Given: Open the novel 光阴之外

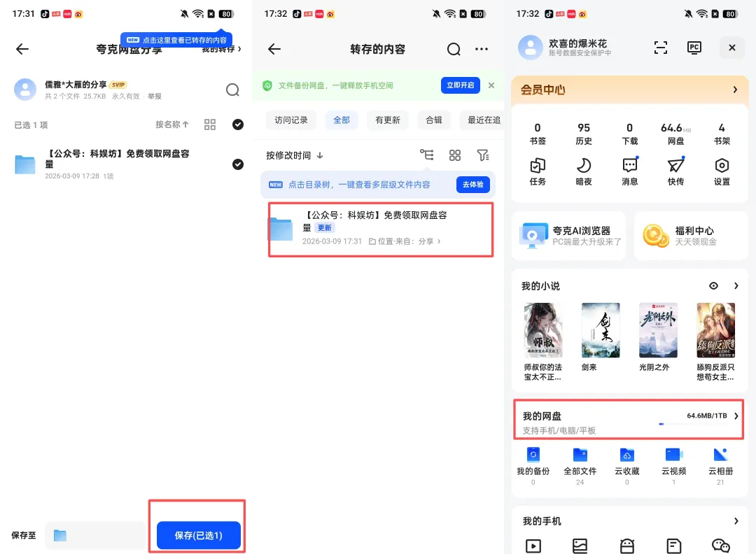Looking at the screenshot, I should click(x=658, y=337).
